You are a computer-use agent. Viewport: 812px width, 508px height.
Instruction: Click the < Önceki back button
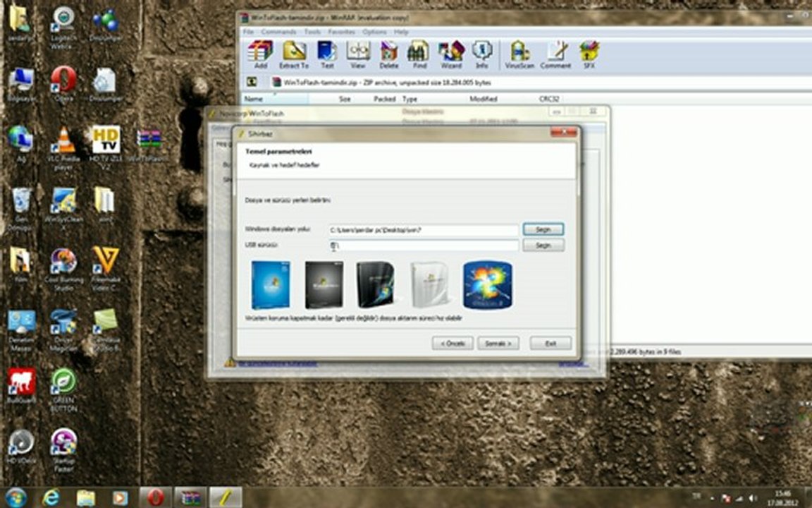coord(453,343)
